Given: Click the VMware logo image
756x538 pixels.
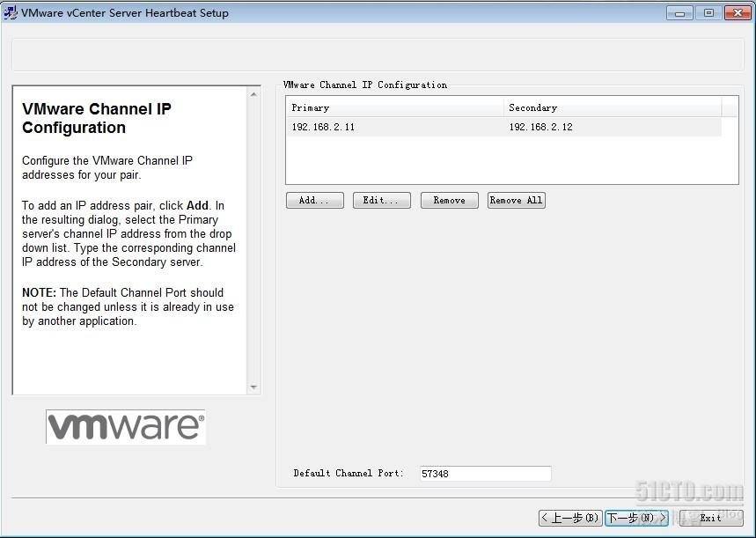Looking at the screenshot, I should pyautogui.click(x=126, y=426).
